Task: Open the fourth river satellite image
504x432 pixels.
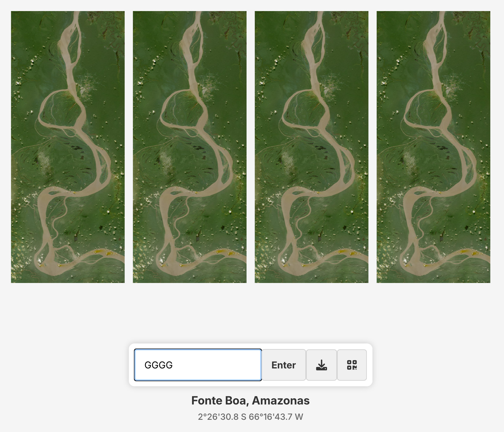Action: [434, 147]
